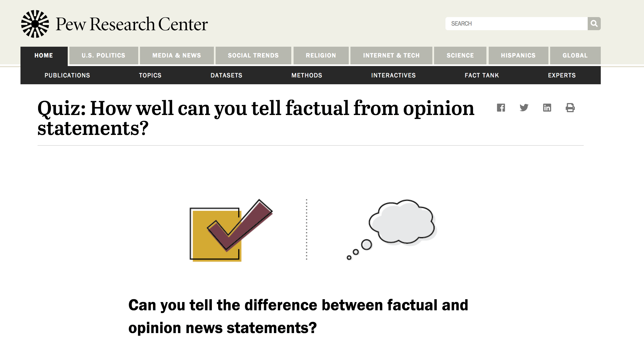Viewport: 644px width, 353px height.
Task: Go to the Religion tab
Action: pos(321,56)
